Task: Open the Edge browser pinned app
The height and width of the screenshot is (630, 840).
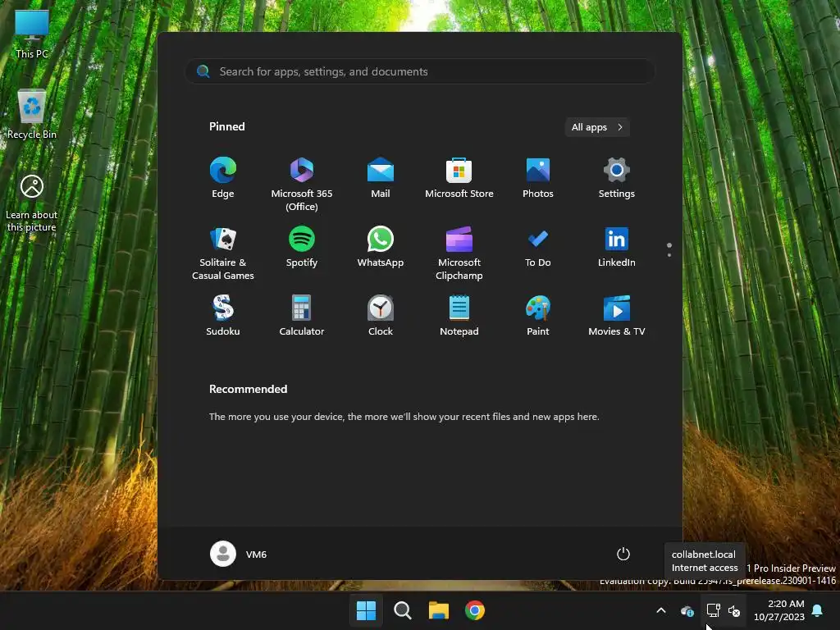Action: coord(223,178)
